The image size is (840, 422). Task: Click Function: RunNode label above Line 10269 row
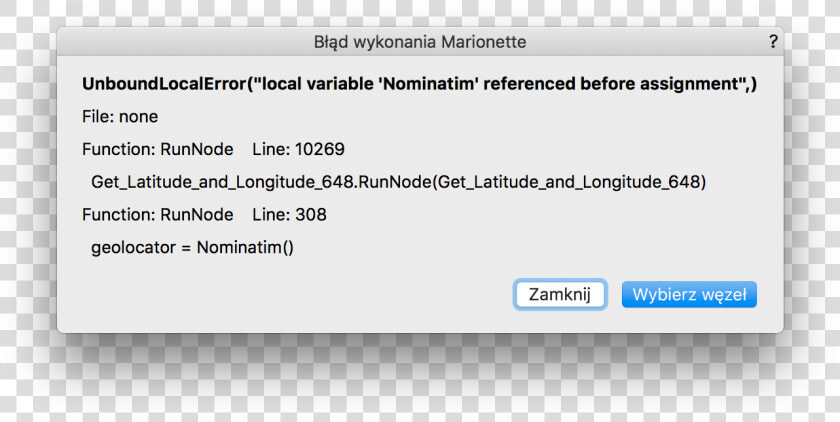(158, 149)
